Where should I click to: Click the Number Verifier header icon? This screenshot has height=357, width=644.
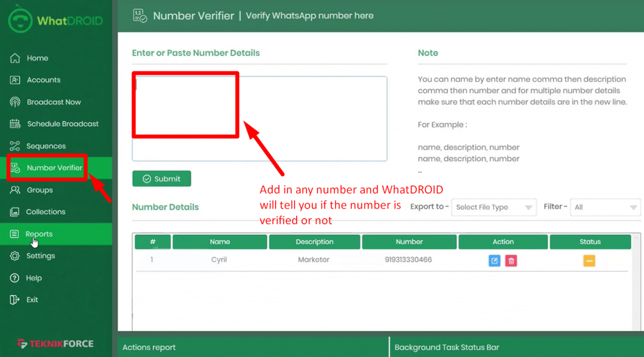(140, 16)
